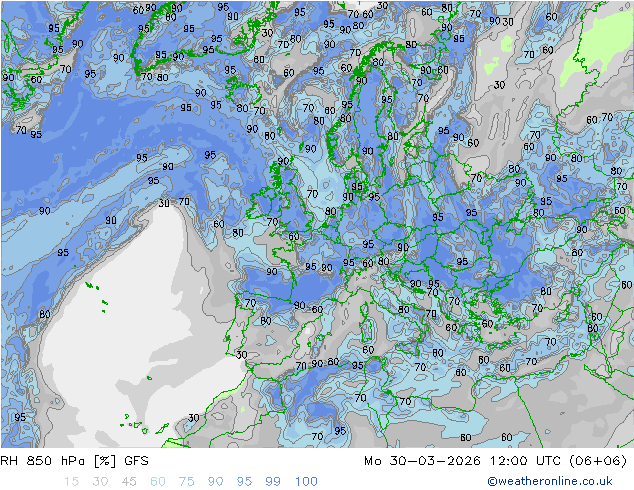Screen dimensions: 634x490
Task: Click the '12:00 UTC' time label
Action: click(525, 461)
